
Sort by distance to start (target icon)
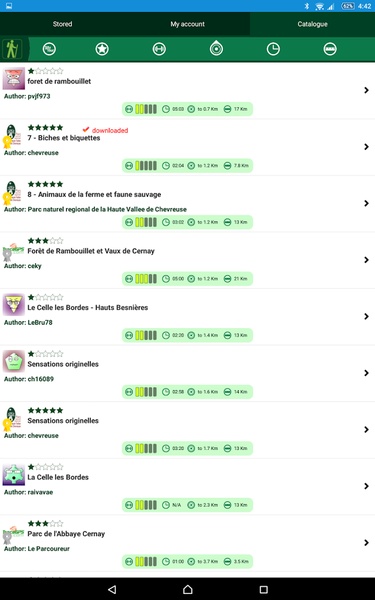[216, 49]
